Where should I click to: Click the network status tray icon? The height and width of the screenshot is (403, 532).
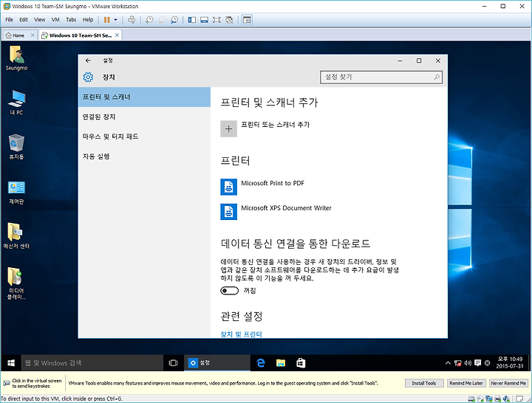tap(457, 363)
